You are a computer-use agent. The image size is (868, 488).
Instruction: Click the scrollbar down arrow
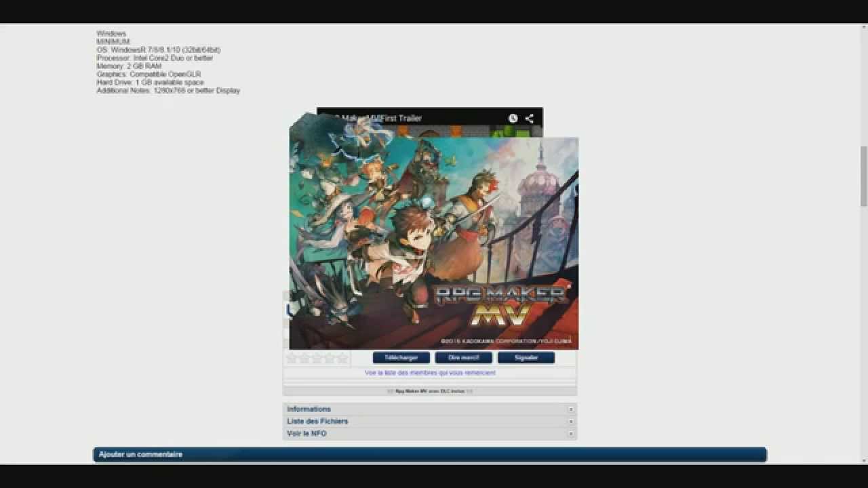point(864,461)
